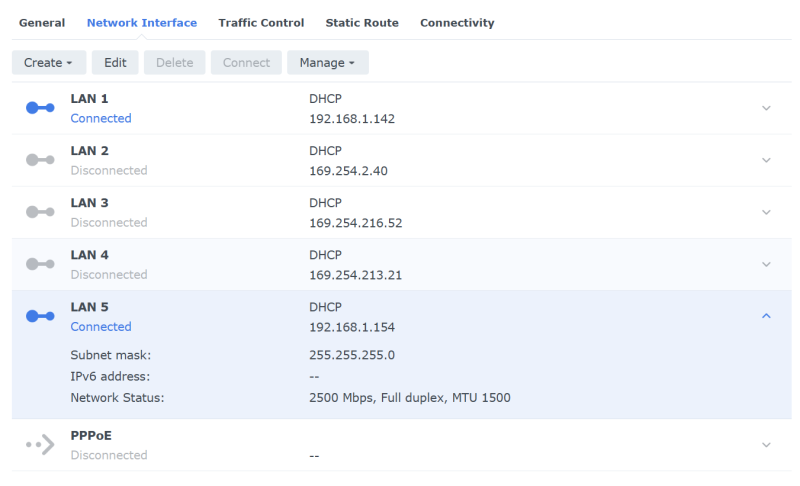Switch to the General tab
This screenshot has width=800, height=486.
(x=42, y=23)
